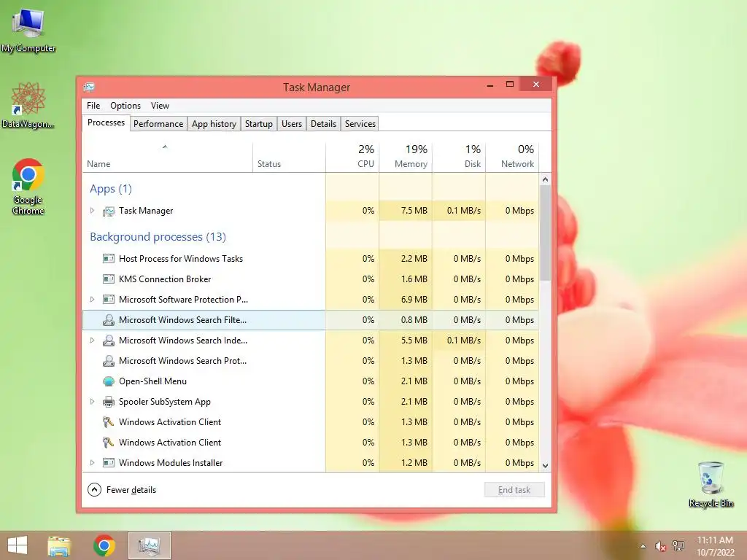Select the Processes tab
Screen dimensions: 747x560
(106, 122)
